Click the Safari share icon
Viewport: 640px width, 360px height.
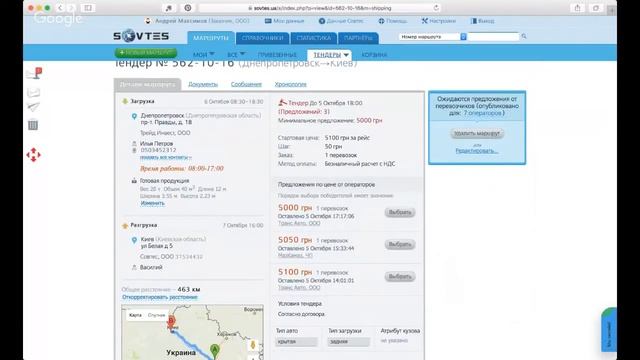577,8
